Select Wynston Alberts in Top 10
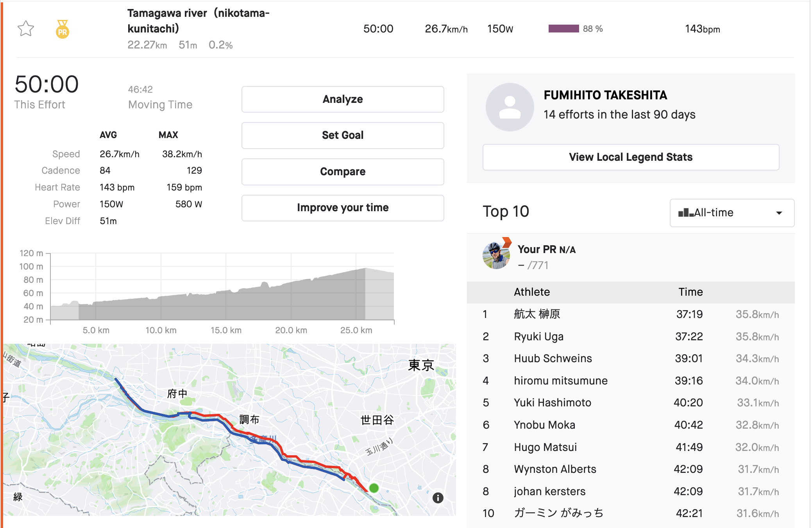The height and width of the screenshot is (528, 812). point(555,469)
